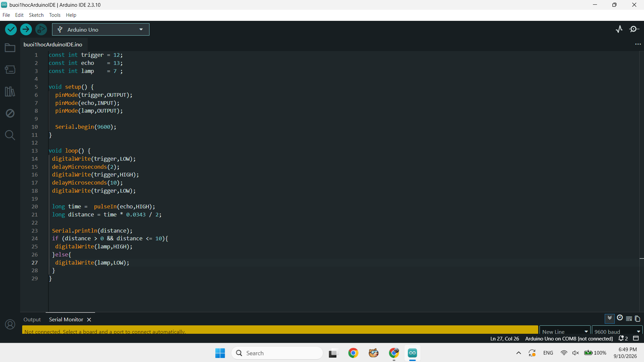Open the Help menu
Viewport: 644px width, 362px height.
coord(71,15)
